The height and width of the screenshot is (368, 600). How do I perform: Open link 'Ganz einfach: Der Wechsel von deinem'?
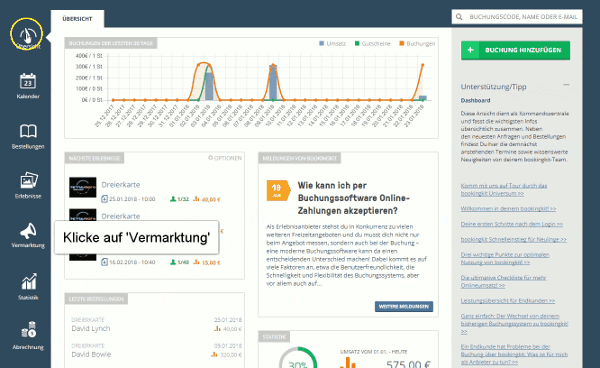point(515,323)
